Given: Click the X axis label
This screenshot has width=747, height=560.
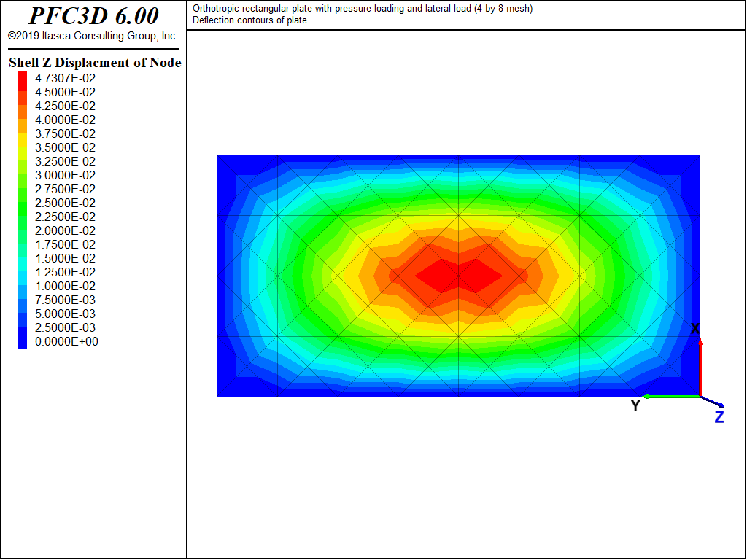Looking at the screenshot, I should [695, 328].
